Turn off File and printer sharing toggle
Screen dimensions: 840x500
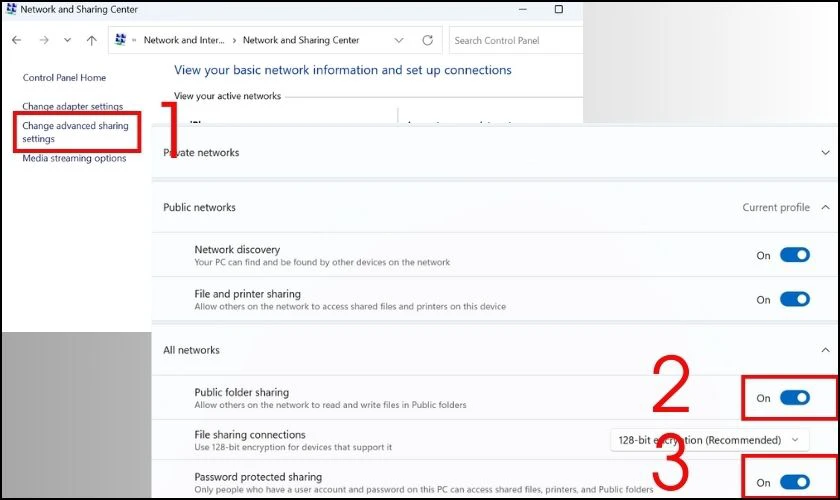click(x=794, y=299)
